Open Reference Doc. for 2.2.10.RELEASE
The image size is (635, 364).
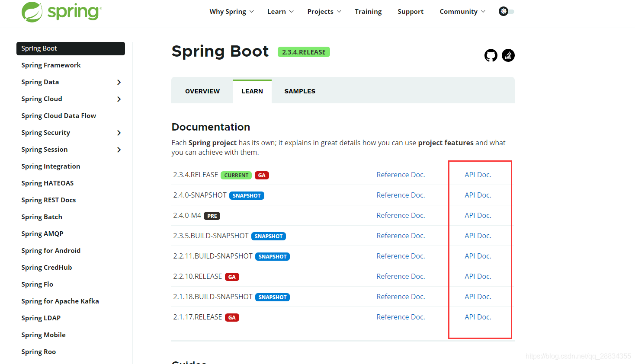point(401,276)
